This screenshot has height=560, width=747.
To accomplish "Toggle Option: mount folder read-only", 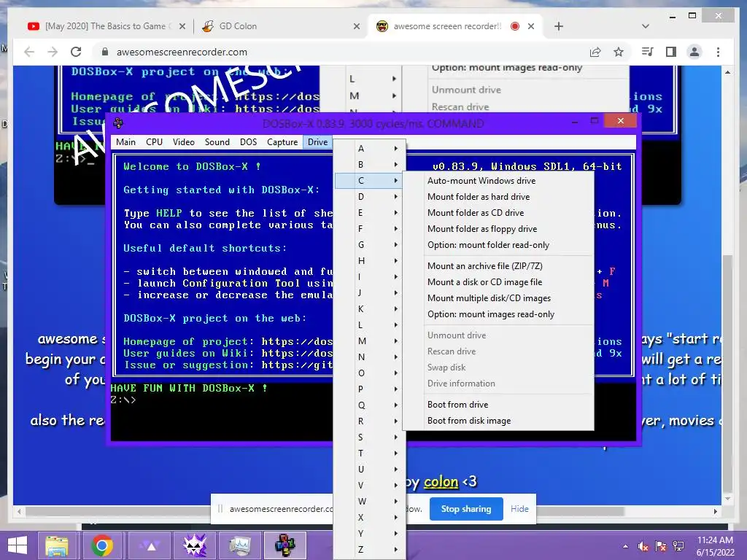I will click(498, 245).
